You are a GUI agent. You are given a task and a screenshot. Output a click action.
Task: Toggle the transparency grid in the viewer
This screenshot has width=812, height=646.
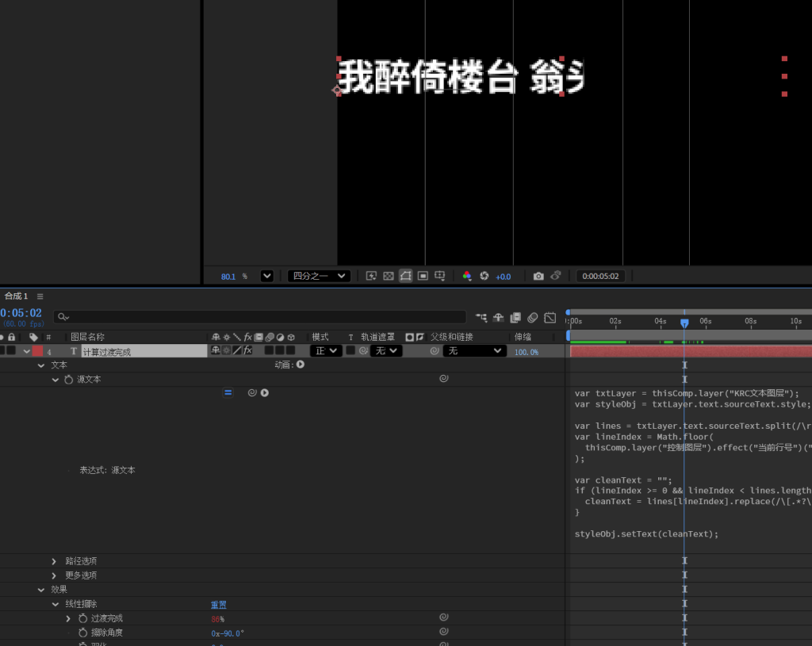click(389, 276)
